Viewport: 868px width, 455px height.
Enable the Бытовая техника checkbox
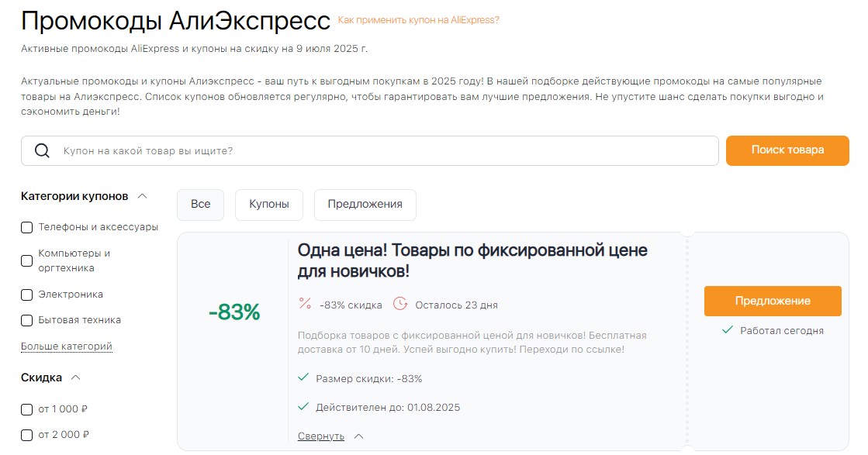pyautogui.click(x=26, y=320)
